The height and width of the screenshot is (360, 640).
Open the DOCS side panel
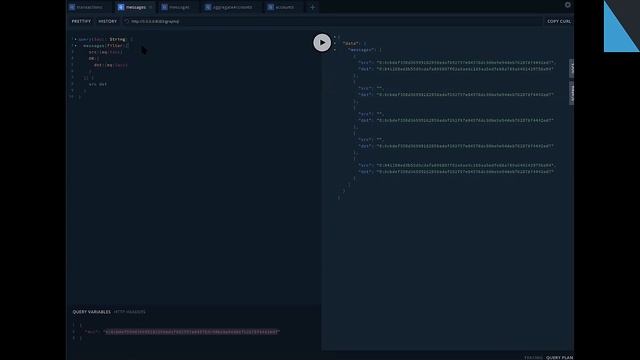click(x=571, y=69)
